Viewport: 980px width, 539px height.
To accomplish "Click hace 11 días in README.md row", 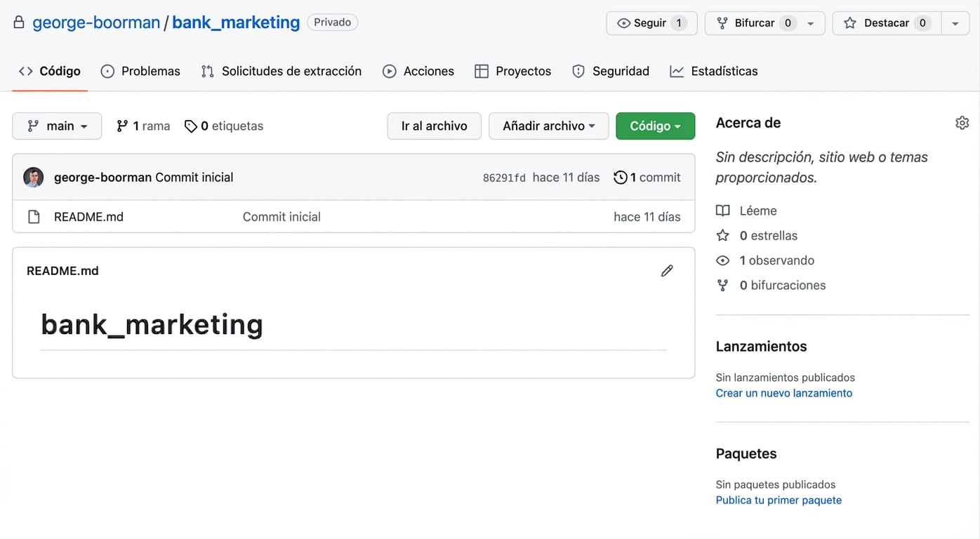I will (x=647, y=217).
